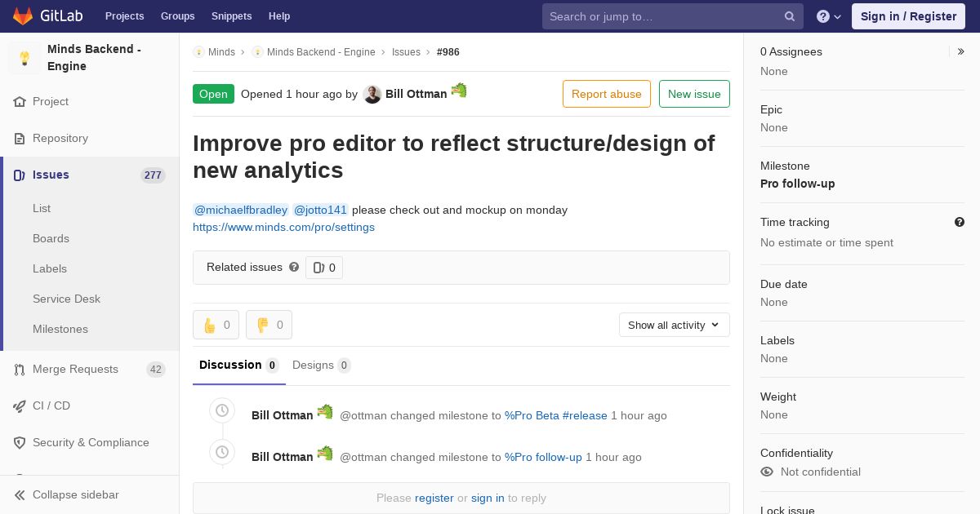Open the Minds breadcrumb link

[221, 52]
